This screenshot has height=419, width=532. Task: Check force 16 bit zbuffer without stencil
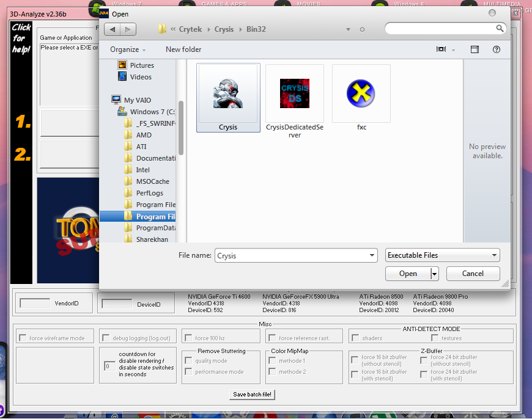[x=355, y=360]
